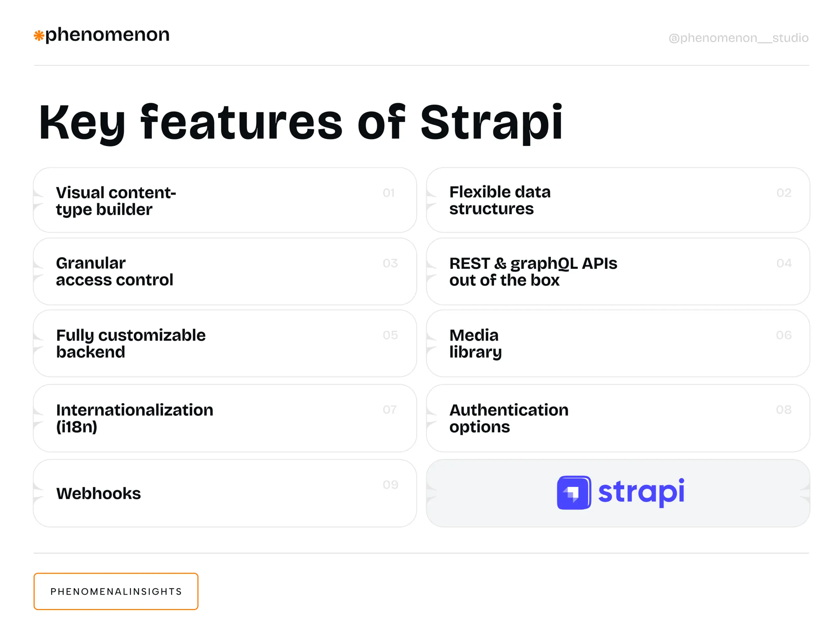The image size is (840, 630).
Task: Select the Visual content-type builder card
Action: pyautogui.click(x=225, y=200)
